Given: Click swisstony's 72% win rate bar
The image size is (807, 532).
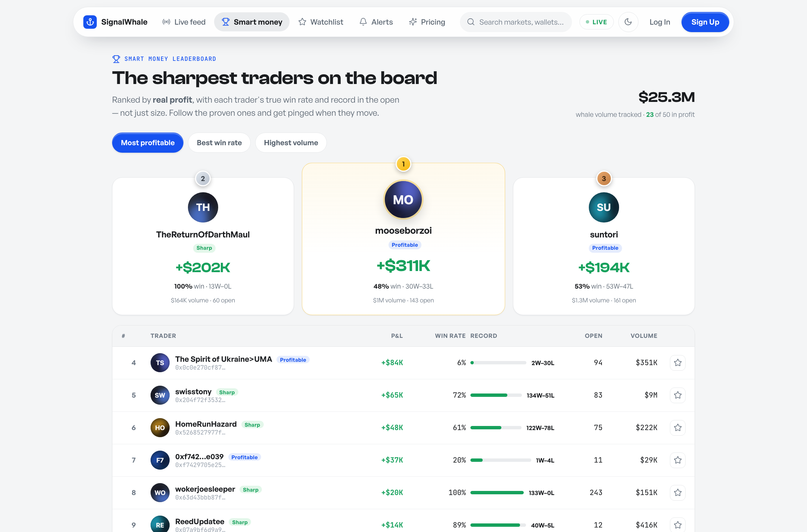Looking at the screenshot, I should tap(496, 395).
